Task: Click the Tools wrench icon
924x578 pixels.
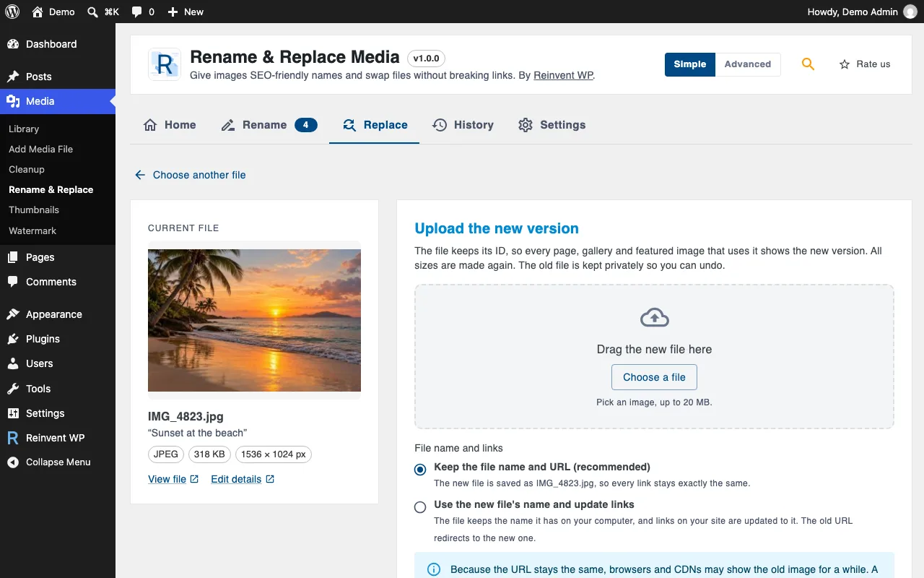Action: [13, 389]
